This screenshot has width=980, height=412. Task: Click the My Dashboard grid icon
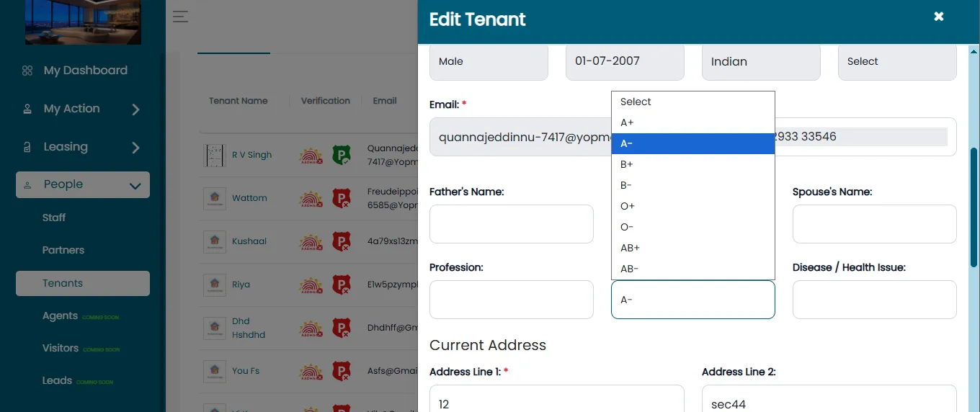coord(27,71)
